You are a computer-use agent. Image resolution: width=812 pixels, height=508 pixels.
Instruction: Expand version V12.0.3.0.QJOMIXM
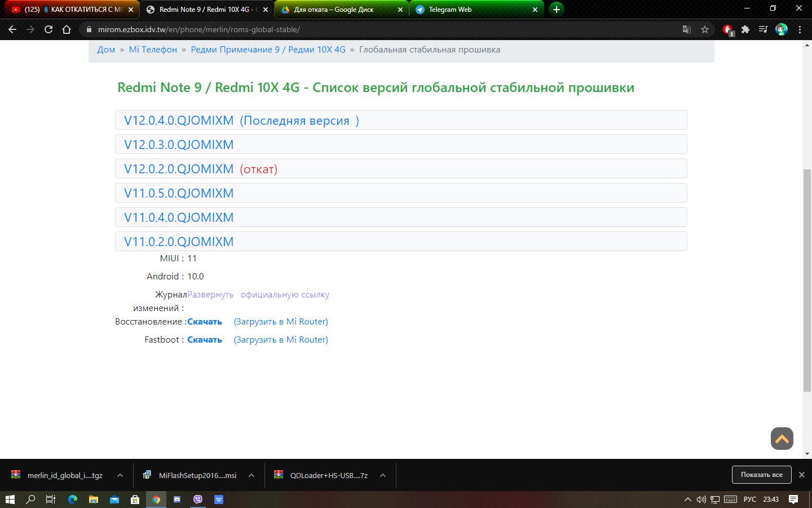(401, 144)
